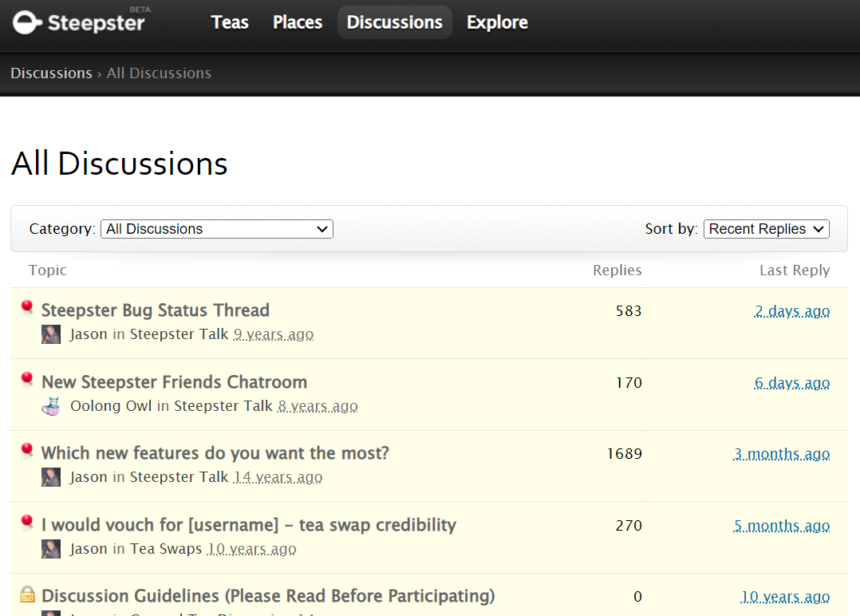Viewport: 860px width, 616px height.
Task: Click the Steepster wordmark in header
Action: pos(96,23)
